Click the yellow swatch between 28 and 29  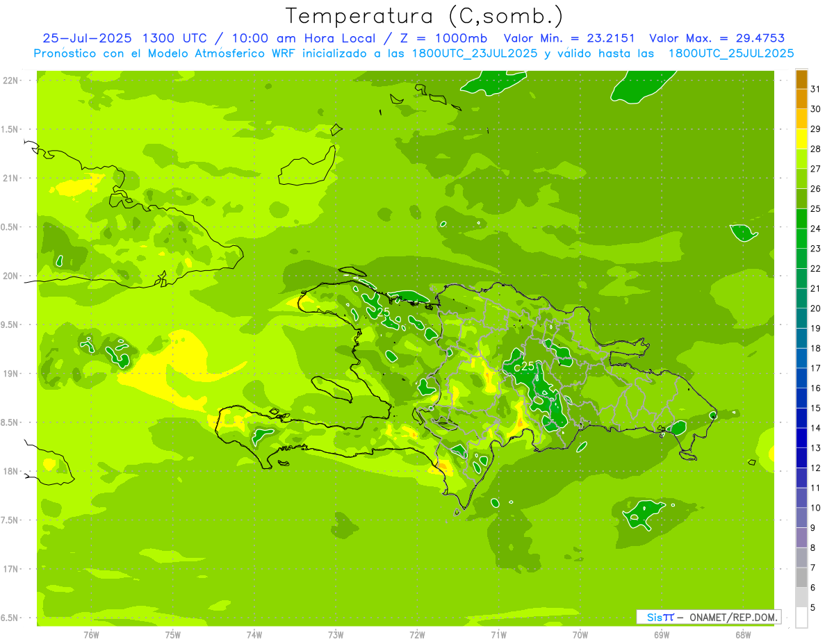801,139
